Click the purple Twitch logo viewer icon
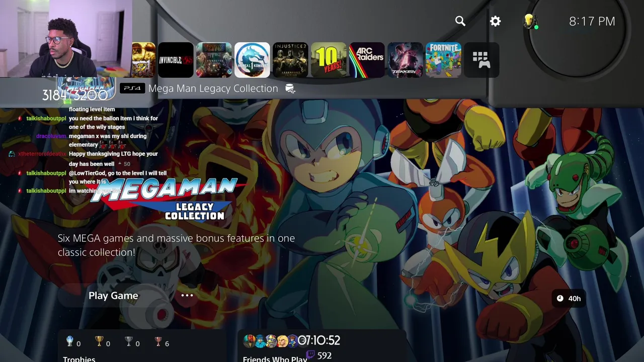 click(311, 355)
